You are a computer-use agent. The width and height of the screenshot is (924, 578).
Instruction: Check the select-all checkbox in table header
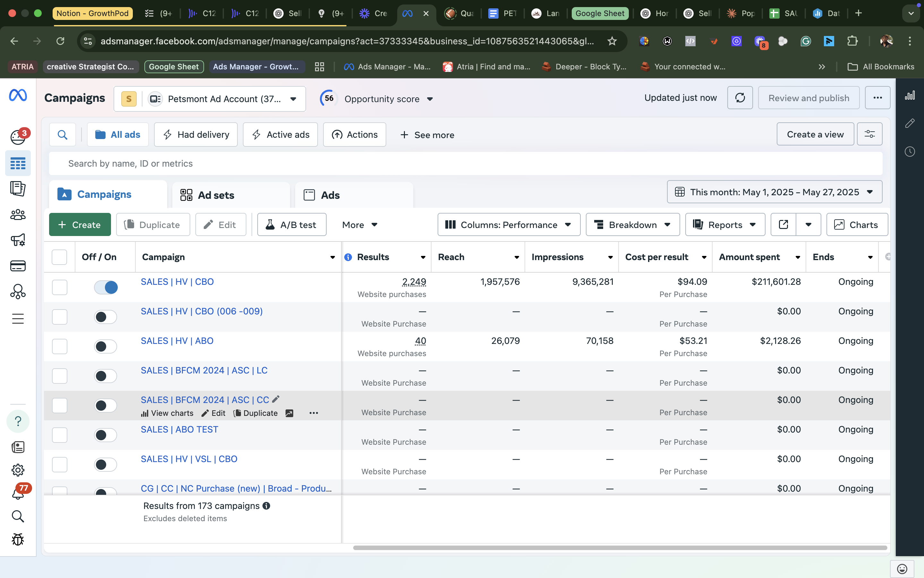coord(60,257)
